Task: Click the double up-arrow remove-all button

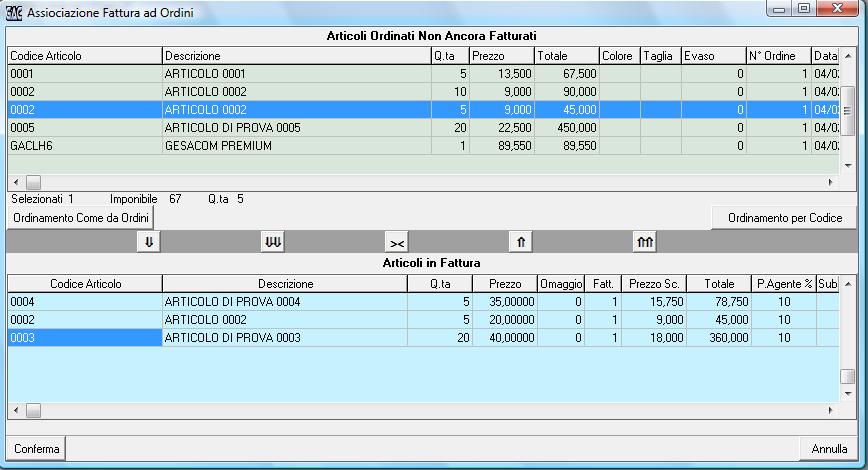Action: [645, 242]
